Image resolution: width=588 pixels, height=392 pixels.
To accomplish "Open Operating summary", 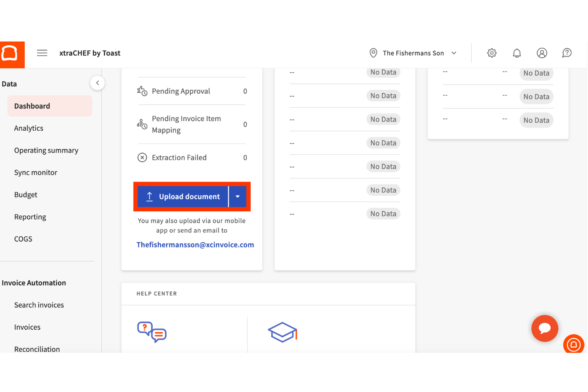I will [x=46, y=151].
